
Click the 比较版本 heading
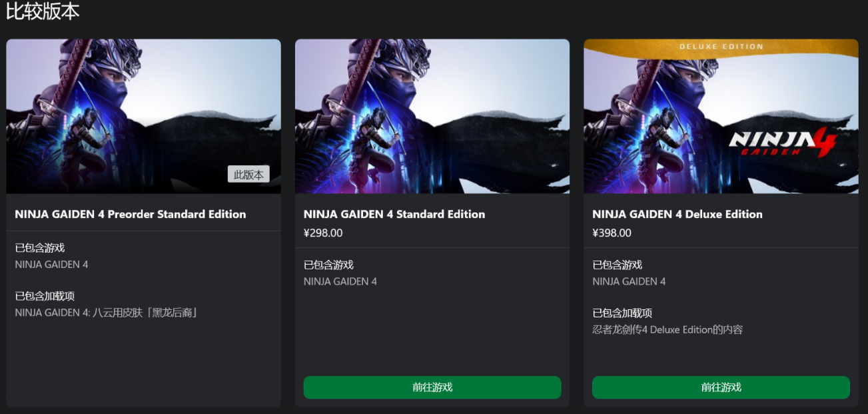[43, 11]
